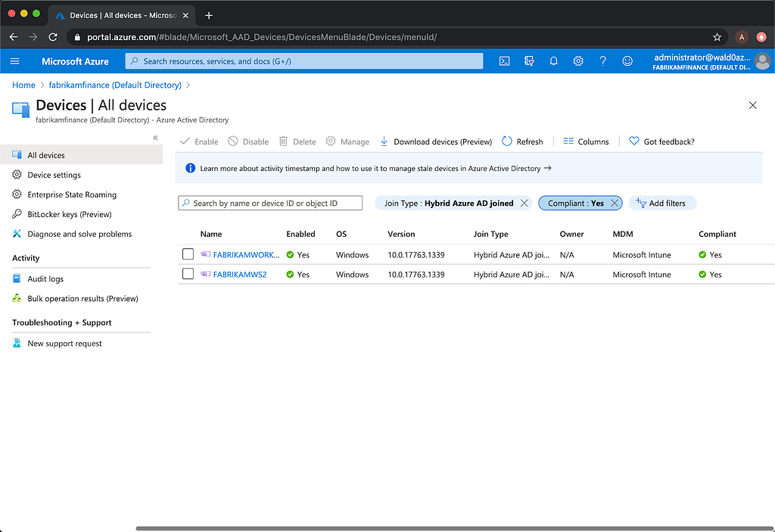The image size is (775, 532).
Task: Open the Azure portal hamburger menu
Action: point(15,61)
